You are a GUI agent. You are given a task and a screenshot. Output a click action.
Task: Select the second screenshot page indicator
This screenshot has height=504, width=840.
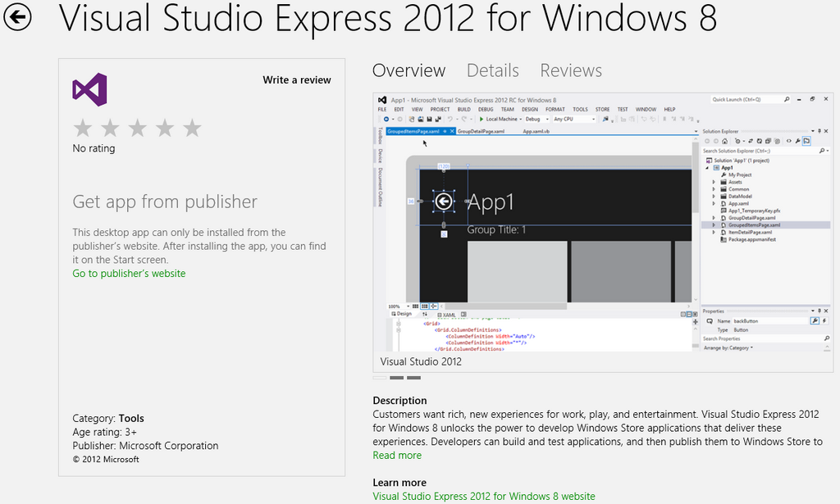point(396,378)
